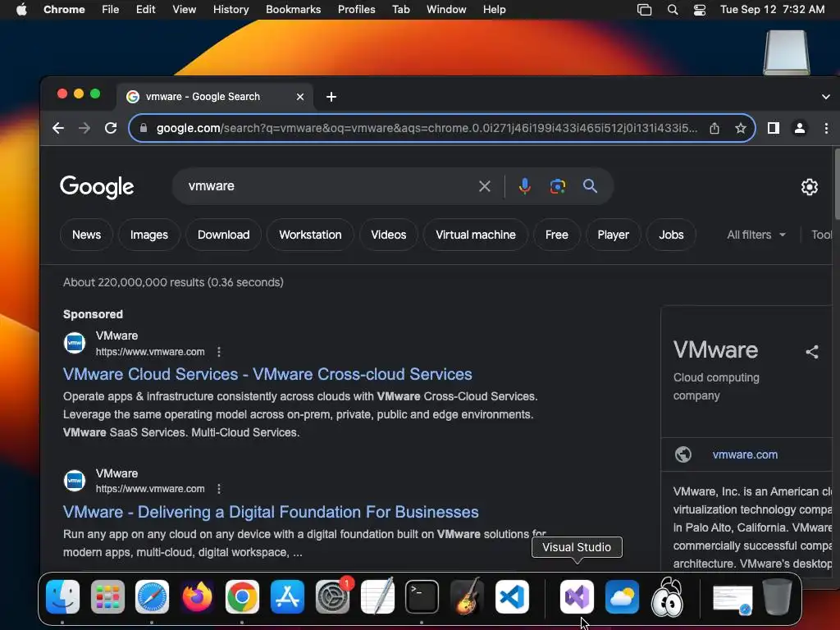Open GarageBand from the dock

click(x=467, y=597)
